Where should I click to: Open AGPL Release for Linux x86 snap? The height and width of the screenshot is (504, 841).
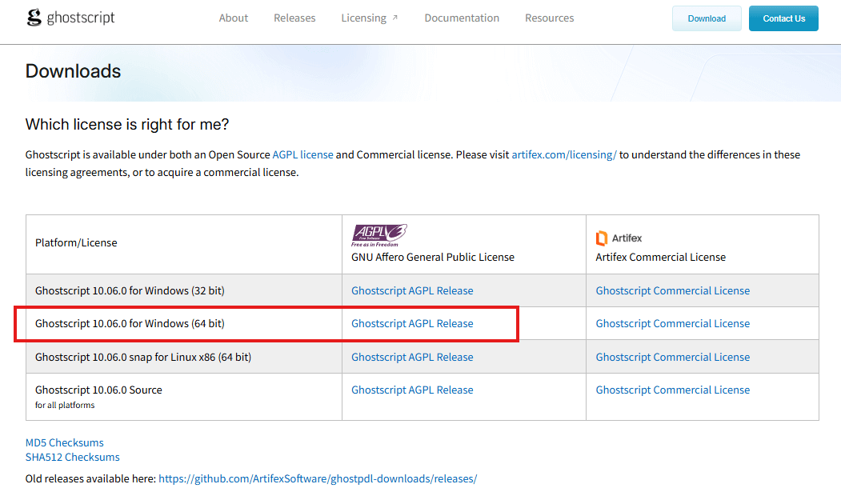[x=412, y=357]
